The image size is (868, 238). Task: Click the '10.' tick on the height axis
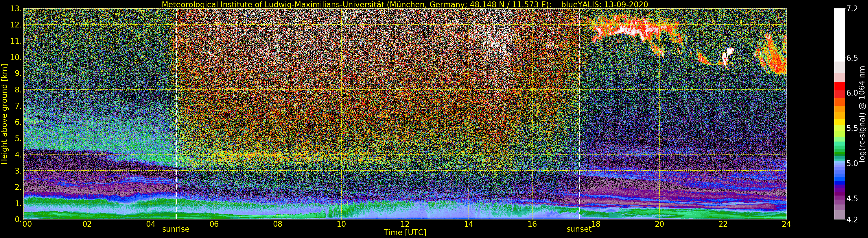[x=16, y=57]
